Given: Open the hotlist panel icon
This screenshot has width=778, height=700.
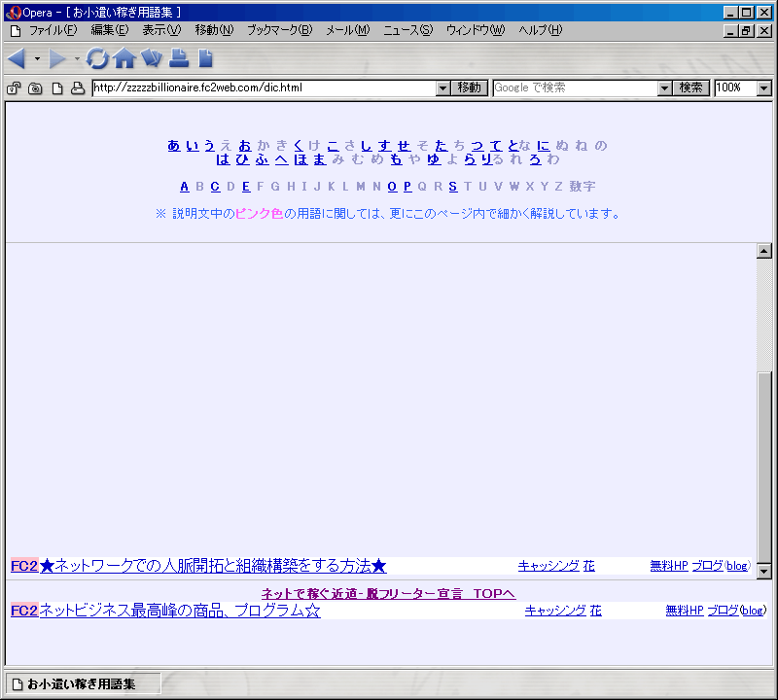Looking at the screenshot, I should tap(152, 58).
